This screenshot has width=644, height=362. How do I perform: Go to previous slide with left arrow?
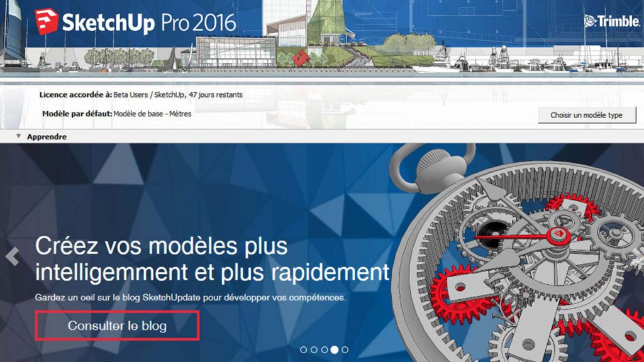pyautogui.click(x=13, y=256)
